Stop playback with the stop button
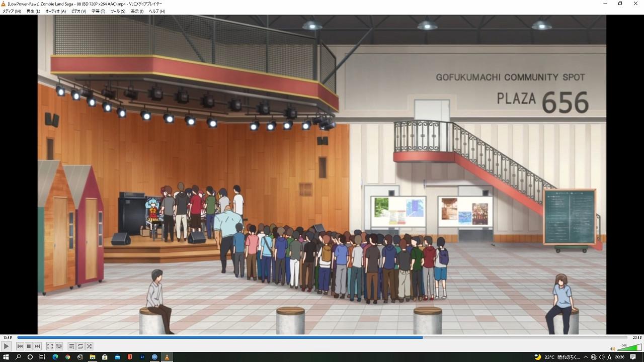 coord(29,346)
